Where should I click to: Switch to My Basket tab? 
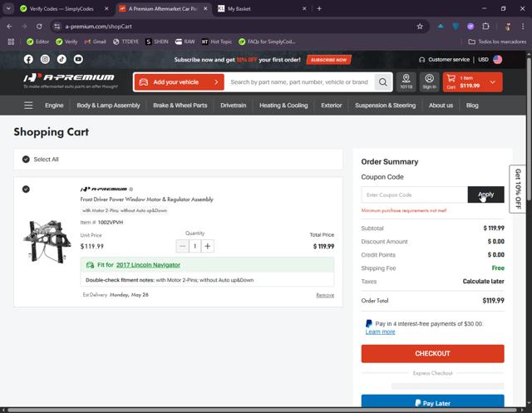pyautogui.click(x=239, y=9)
